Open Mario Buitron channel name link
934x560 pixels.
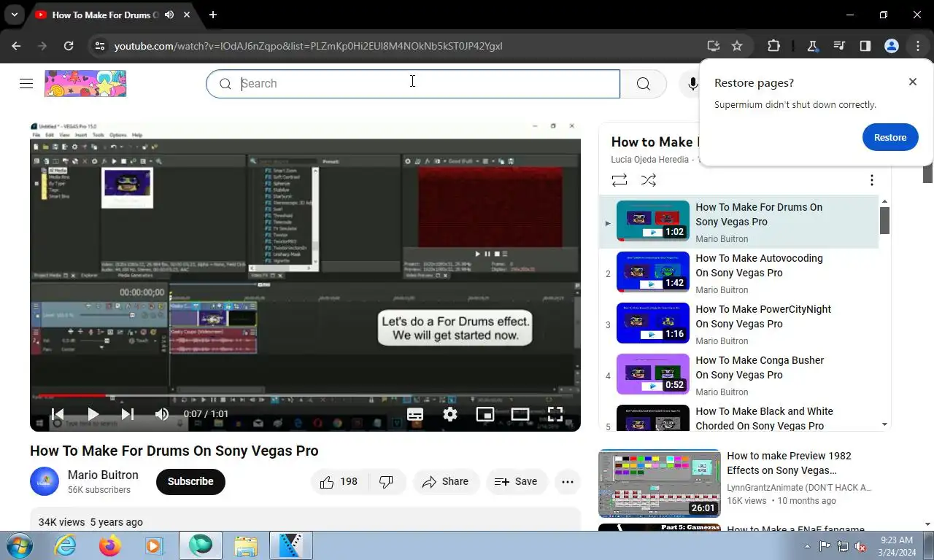pos(103,475)
